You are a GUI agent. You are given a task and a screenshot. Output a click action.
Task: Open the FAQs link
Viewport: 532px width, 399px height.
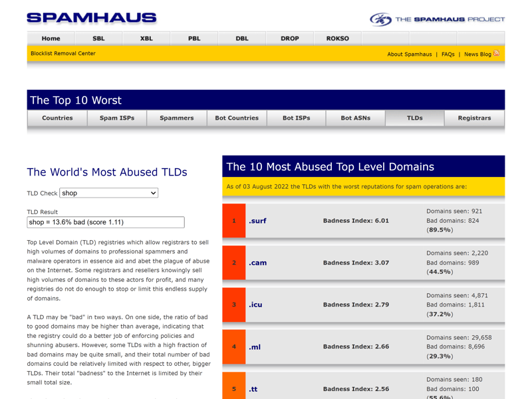click(x=448, y=54)
